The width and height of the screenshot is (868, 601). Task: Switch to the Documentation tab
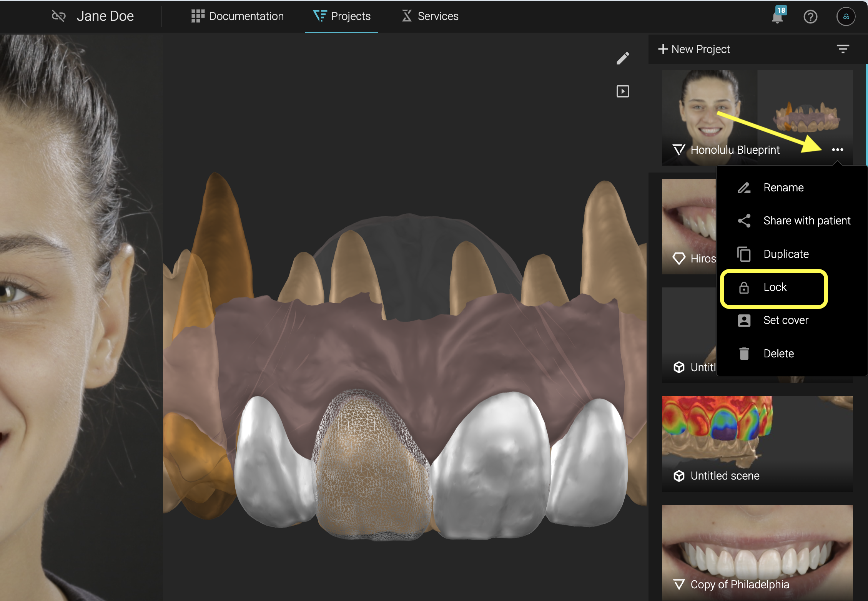tap(238, 16)
